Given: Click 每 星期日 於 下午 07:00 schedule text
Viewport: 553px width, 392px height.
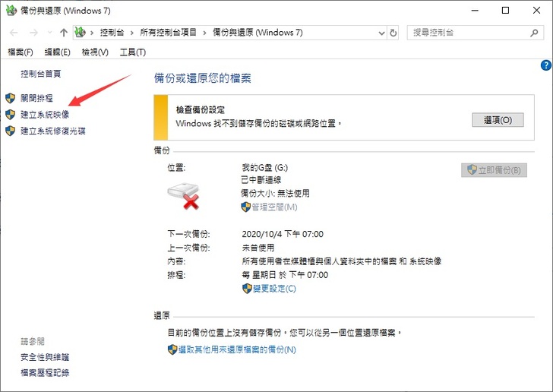Looking at the screenshot, I should coord(285,275).
